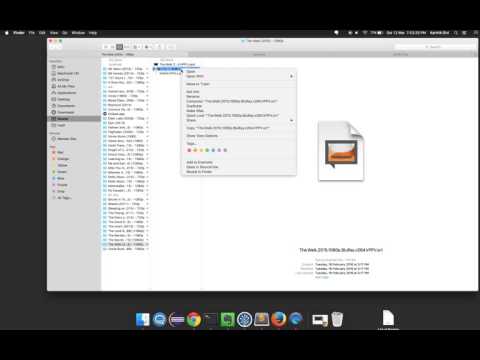Open the File menu
The image size is (480, 360).
coord(32,33)
